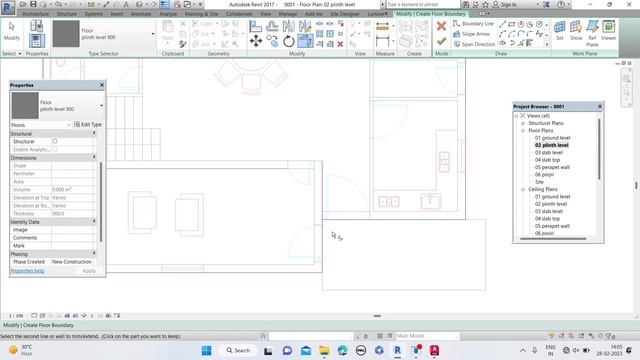Collapse the Floor Plans node in Project Browser
640x360 pixels.
[x=523, y=131]
